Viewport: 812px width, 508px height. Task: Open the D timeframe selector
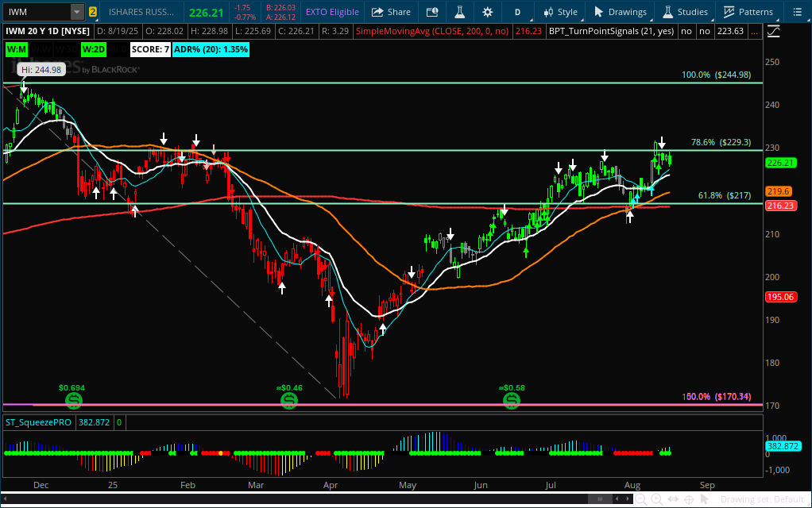pyautogui.click(x=517, y=11)
